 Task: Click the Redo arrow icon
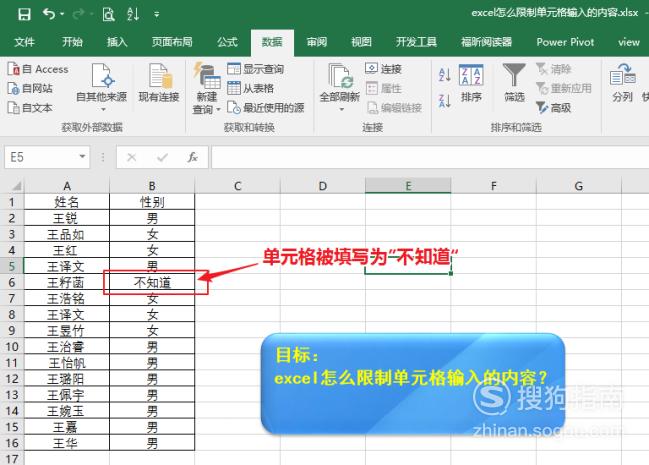[x=78, y=14]
